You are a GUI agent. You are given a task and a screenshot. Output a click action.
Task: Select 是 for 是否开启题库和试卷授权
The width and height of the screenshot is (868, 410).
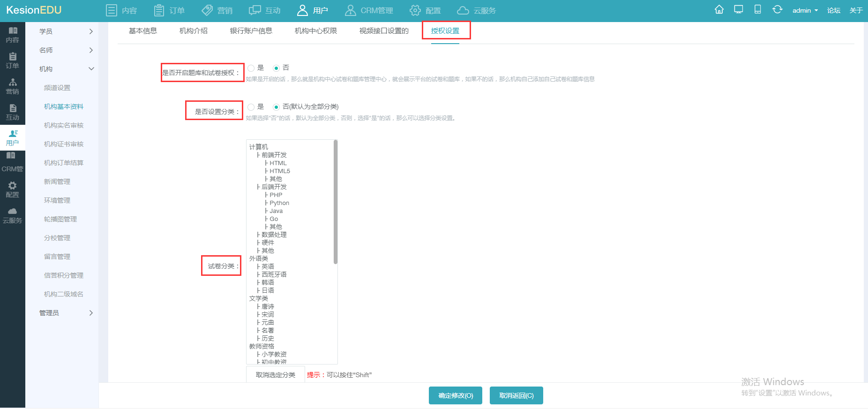(x=251, y=68)
